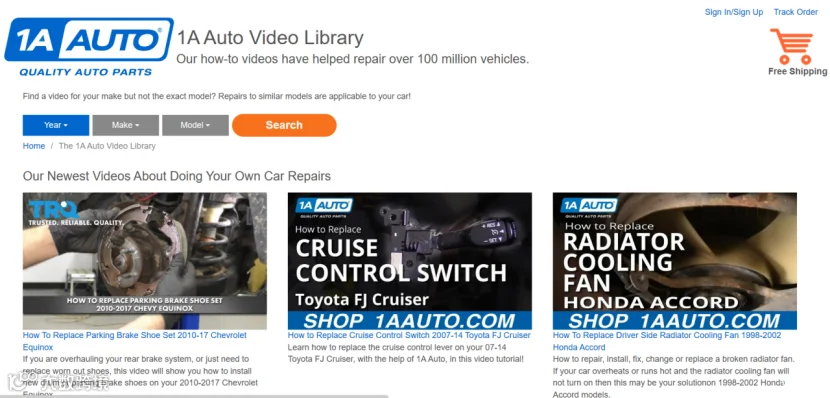830x398 pixels.
Task: Go to Home breadcrumb link
Action: (34, 146)
